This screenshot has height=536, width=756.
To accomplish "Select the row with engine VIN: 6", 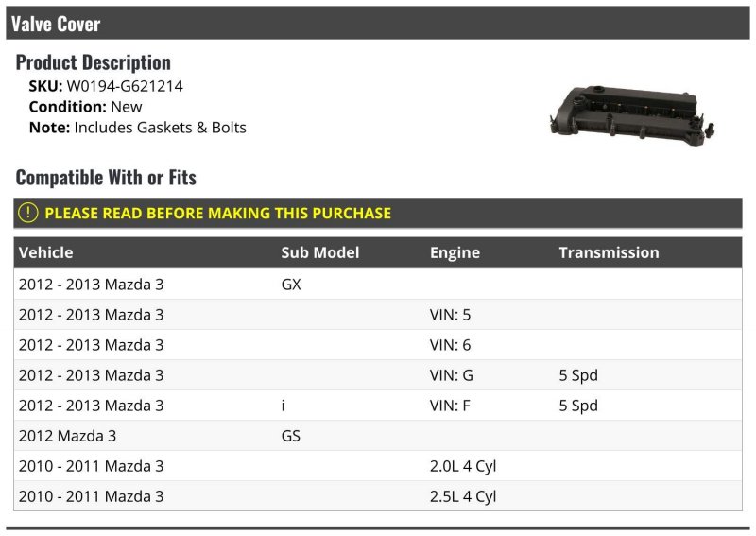I will pos(377,345).
